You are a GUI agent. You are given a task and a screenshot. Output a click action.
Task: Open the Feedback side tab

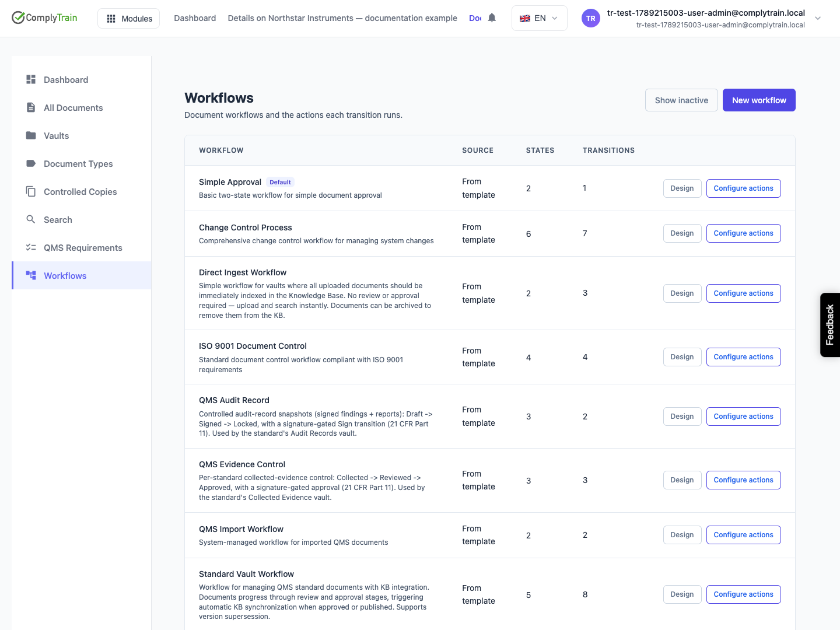(x=830, y=325)
